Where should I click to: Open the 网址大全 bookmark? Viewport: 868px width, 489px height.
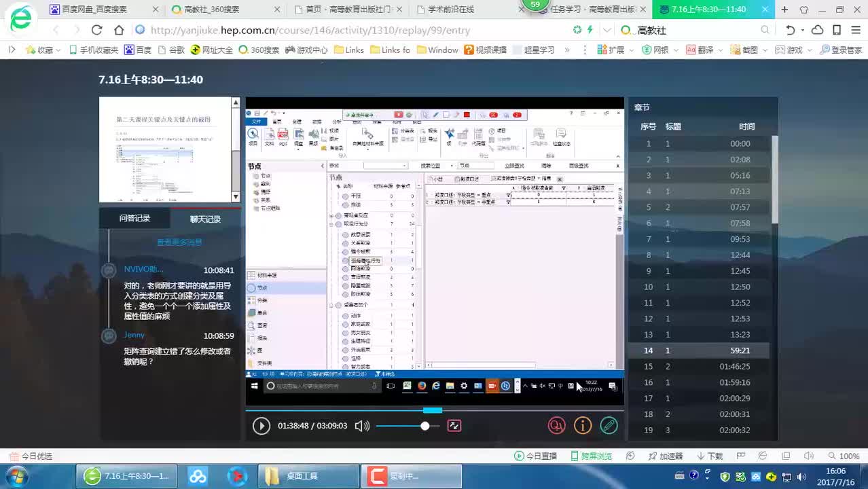(x=212, y=50)
